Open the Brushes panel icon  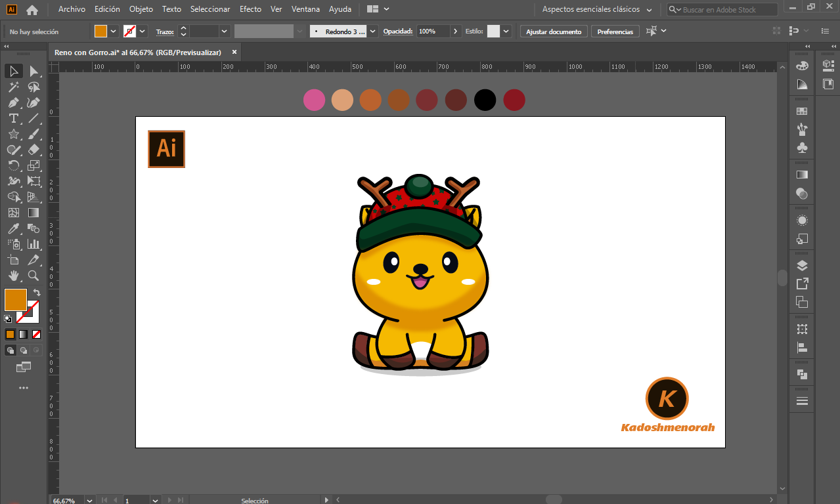coord(802,130)
